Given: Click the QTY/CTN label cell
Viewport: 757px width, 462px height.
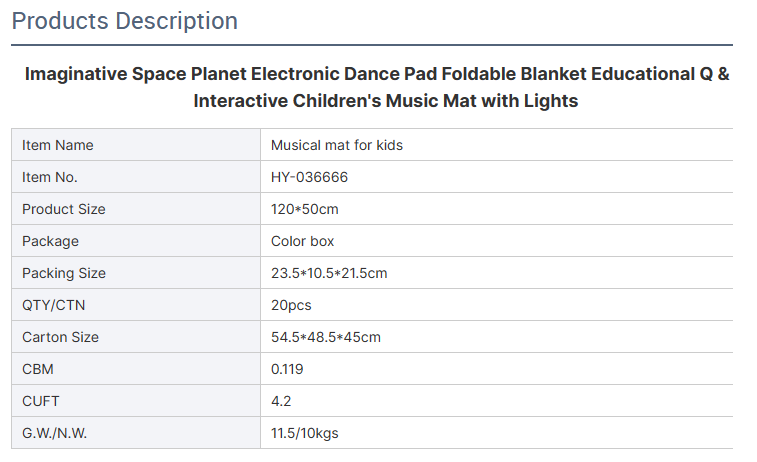Looking at the screenshot, I should click(136, 305).
